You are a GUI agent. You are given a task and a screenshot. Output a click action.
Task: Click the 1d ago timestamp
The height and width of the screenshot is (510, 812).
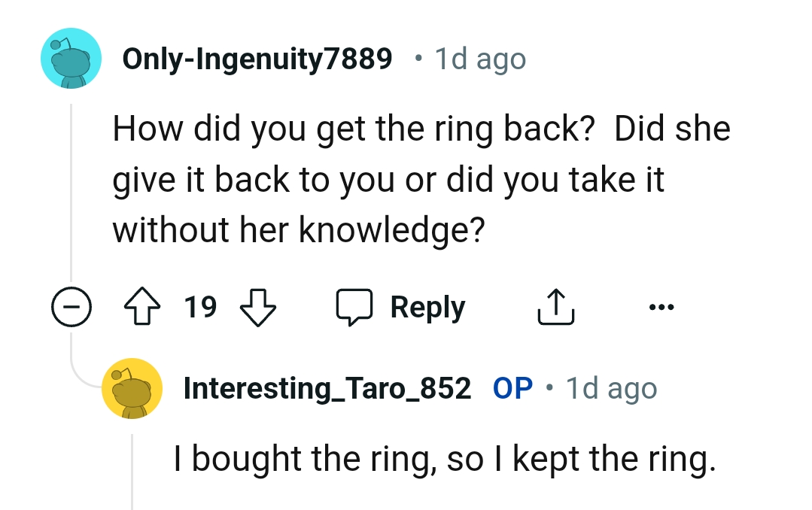(x=479, y=58)
